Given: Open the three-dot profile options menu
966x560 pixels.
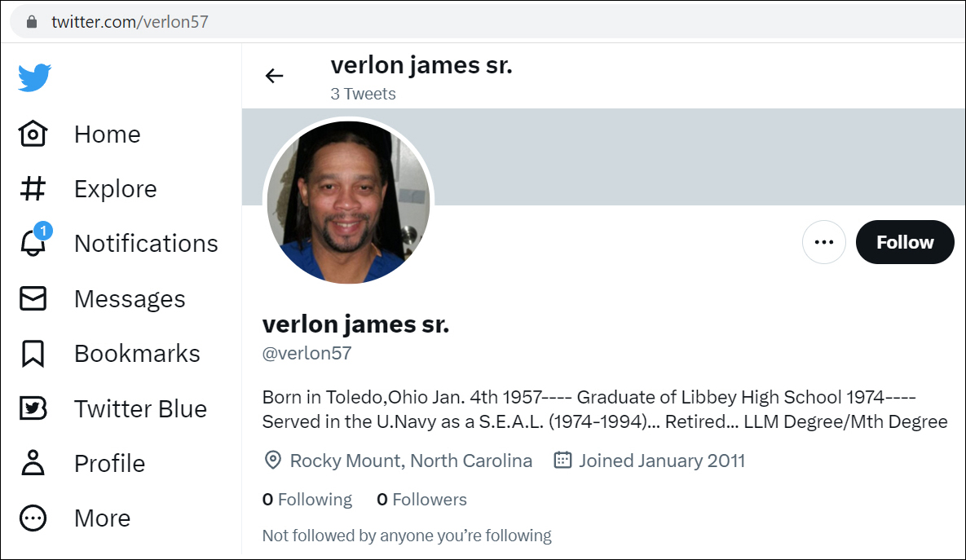Looking at the screenshot, I should pos(824,242).
